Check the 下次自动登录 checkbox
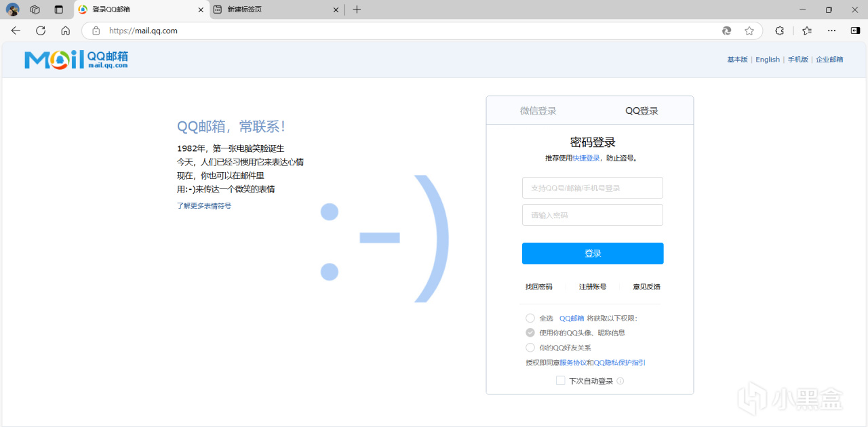 coord(561,381)
